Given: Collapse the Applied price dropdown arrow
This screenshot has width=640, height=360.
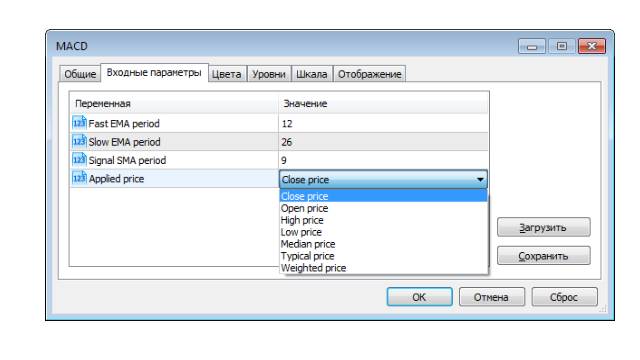Looking at the screenshot, I should pos(480,180).
